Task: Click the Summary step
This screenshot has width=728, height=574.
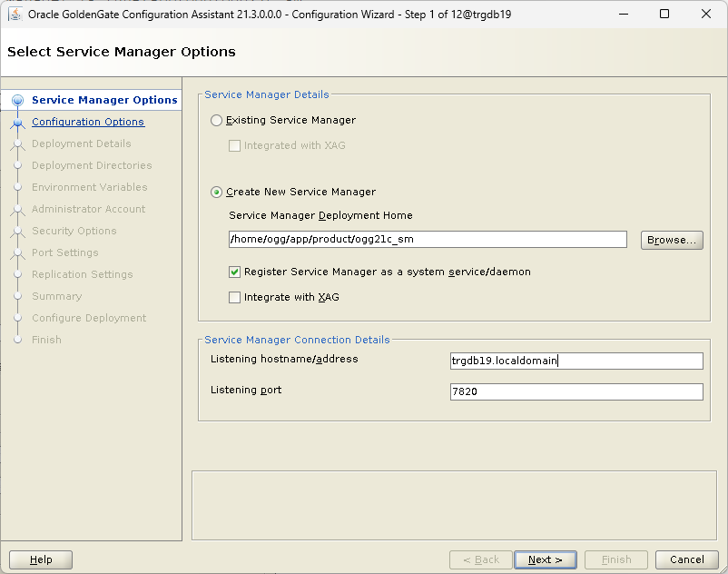Action: [56, 296]
